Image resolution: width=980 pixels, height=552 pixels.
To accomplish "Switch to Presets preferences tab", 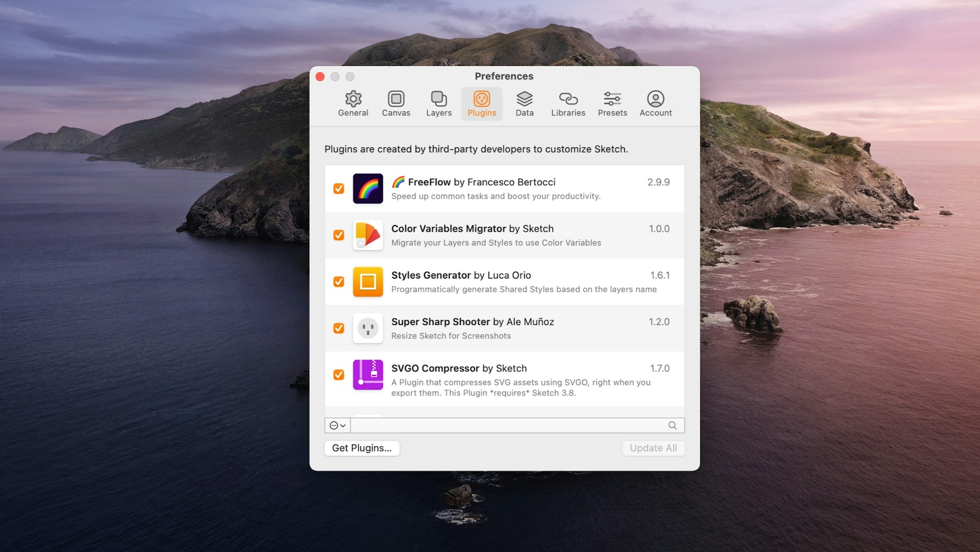I will (x=612, y=103).
